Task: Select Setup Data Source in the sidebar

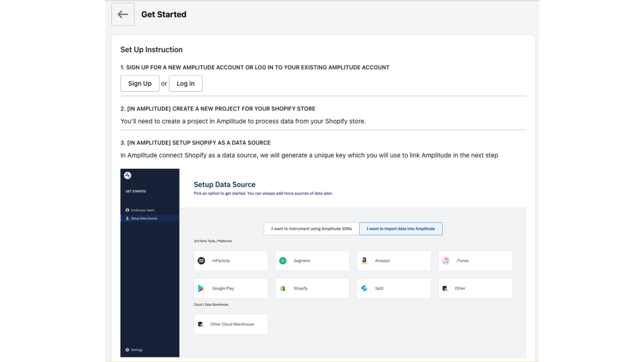Action: click(x=150, y=218)
